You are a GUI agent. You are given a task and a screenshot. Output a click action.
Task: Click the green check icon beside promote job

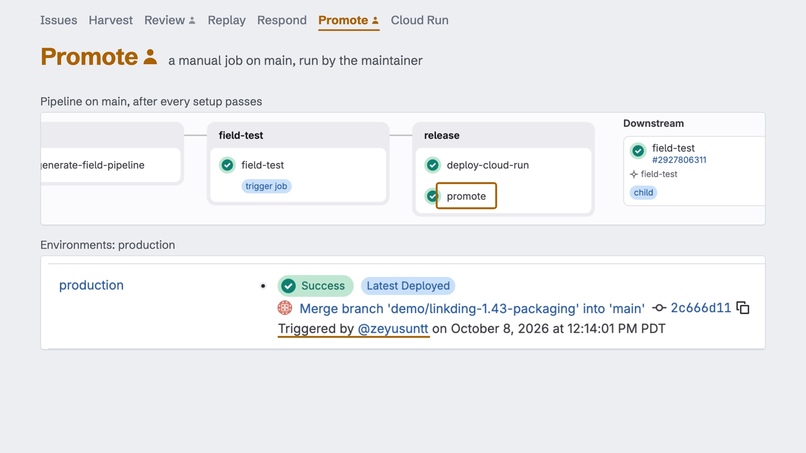coord(431,196)
